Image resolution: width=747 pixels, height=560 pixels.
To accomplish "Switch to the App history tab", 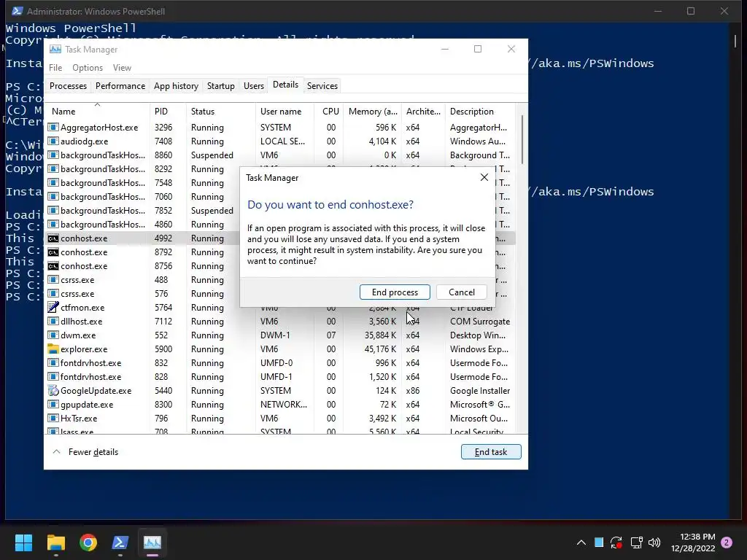I will 176,86.
